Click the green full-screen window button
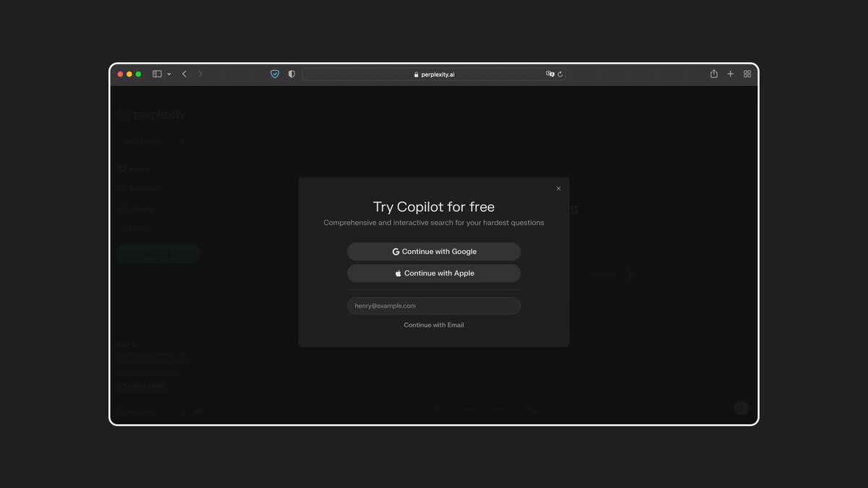The height and width of the screenshot is (488, 868). [138, 74]
